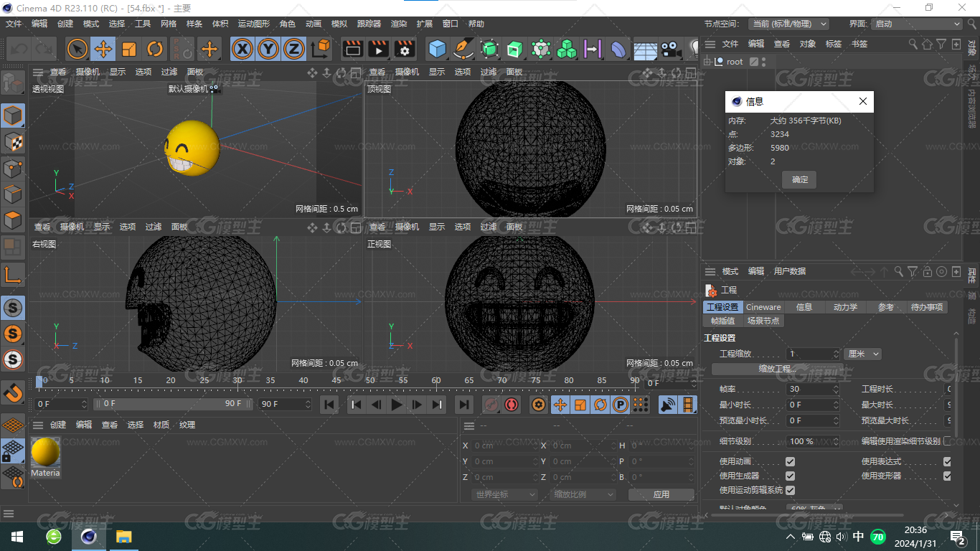Screen dimensions: 980x551
Task: Open 世界坐标 coordinate dropdown
Action: coord(505,494)
